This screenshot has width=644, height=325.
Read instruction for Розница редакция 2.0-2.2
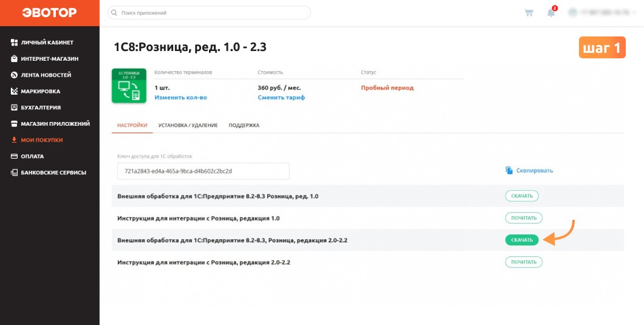tap(524, 262)
